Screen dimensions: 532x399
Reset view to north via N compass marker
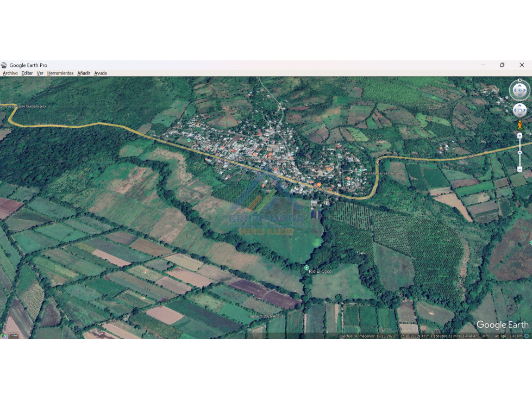coord(520,80)
